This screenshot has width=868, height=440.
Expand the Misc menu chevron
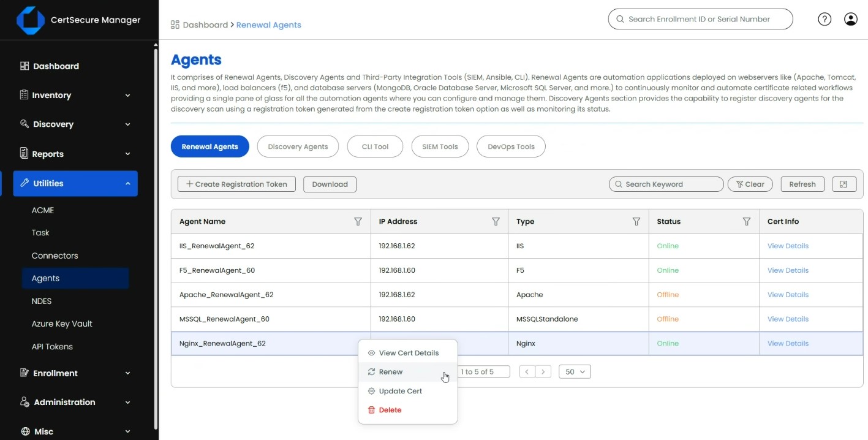(x=127, y=431)
